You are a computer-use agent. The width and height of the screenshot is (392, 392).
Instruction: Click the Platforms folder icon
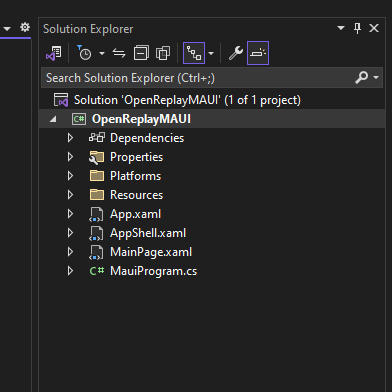coord(97,176)
